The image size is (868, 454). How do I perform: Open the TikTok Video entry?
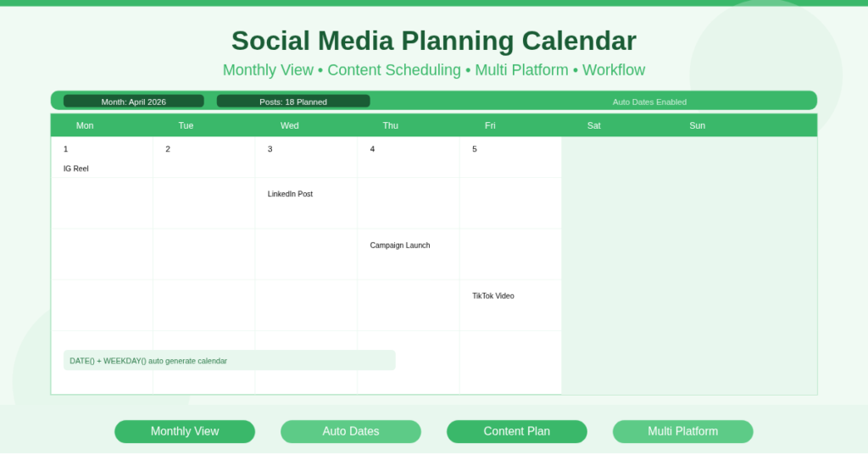tap(493, 296)
